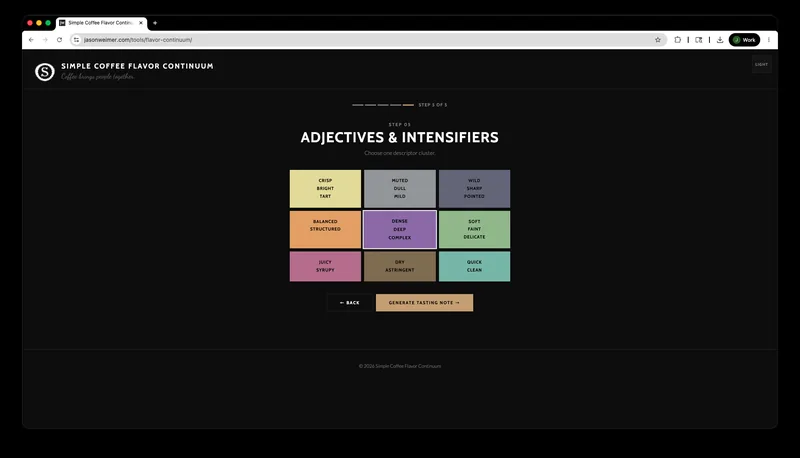Viewport: 800px width, 458px height.
Task: Choose the Soft Faint Delicate cluster
Action: (474, 230)
